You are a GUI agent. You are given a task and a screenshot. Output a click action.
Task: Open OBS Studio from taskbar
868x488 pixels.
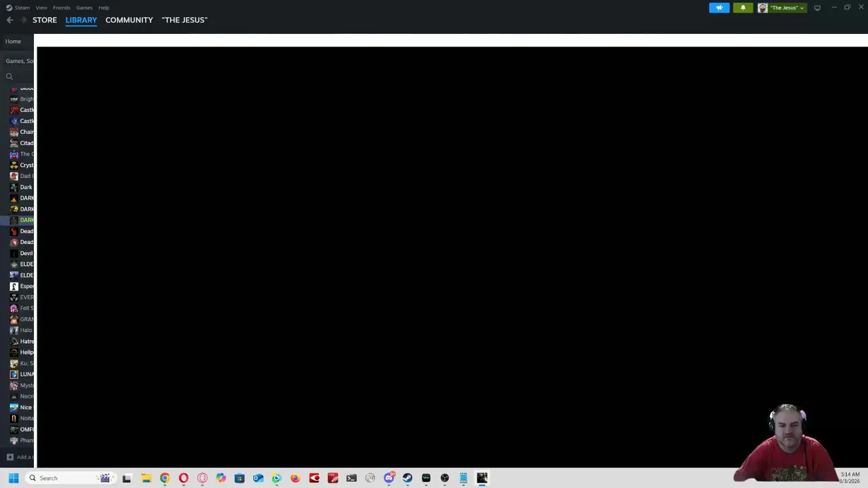[x=444, y=478]
